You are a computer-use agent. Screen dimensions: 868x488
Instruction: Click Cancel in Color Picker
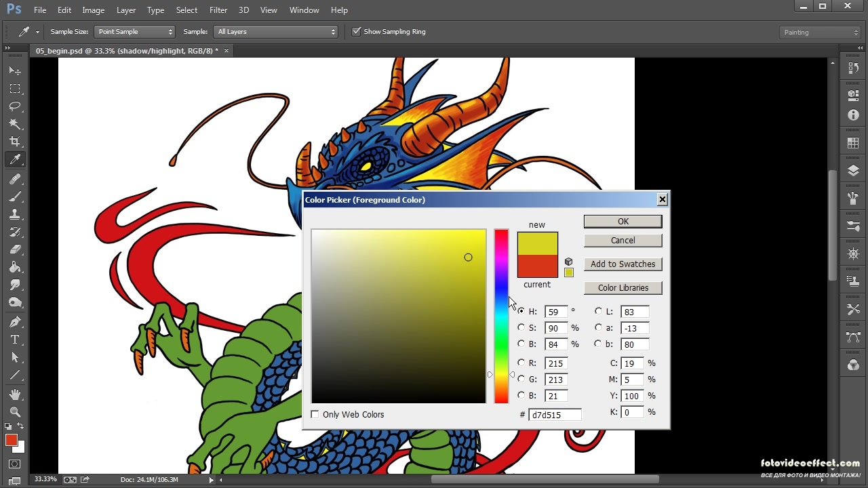623,241
